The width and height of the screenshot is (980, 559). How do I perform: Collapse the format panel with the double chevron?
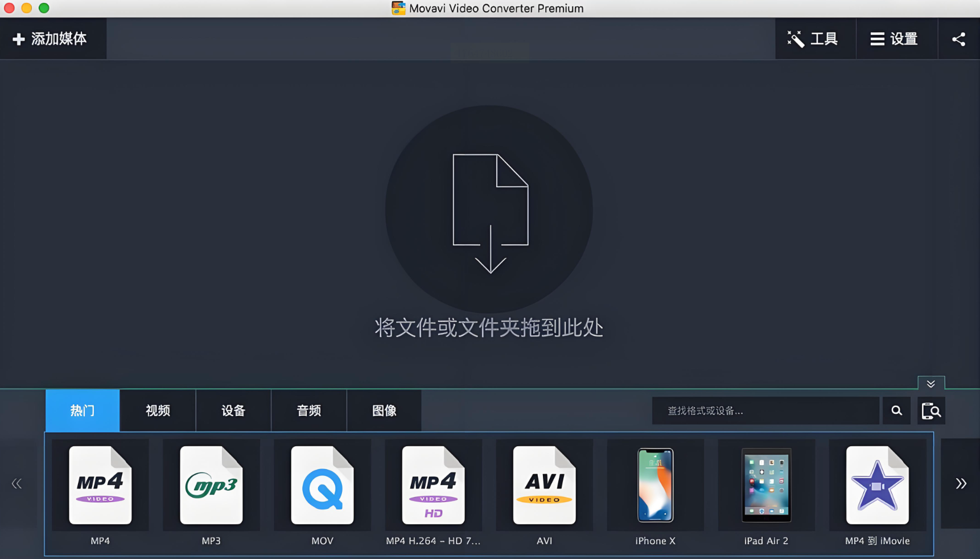coord(931,383)
